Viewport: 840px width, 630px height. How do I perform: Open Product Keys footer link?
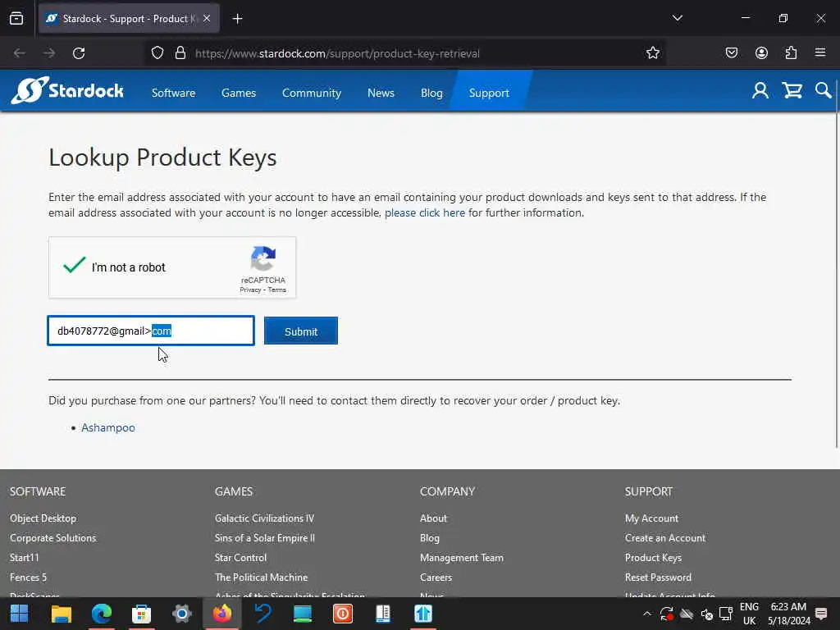point(654,558)
